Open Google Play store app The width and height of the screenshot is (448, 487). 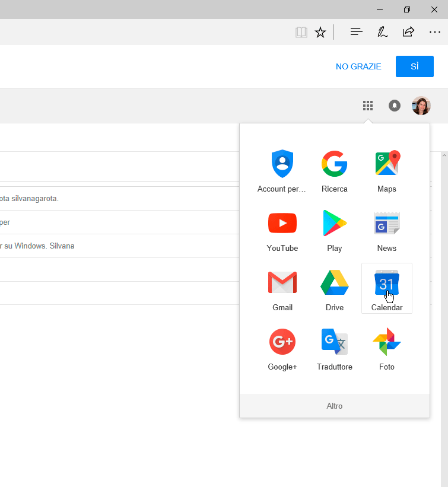[x=334, y=231]
